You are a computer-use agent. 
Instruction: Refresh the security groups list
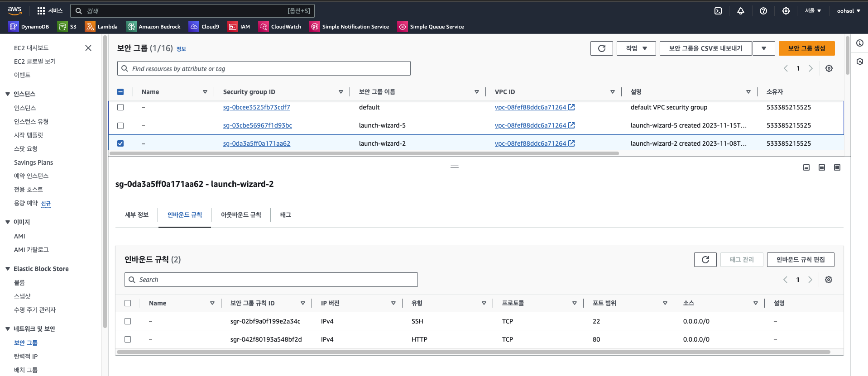(x=601, y=48)
